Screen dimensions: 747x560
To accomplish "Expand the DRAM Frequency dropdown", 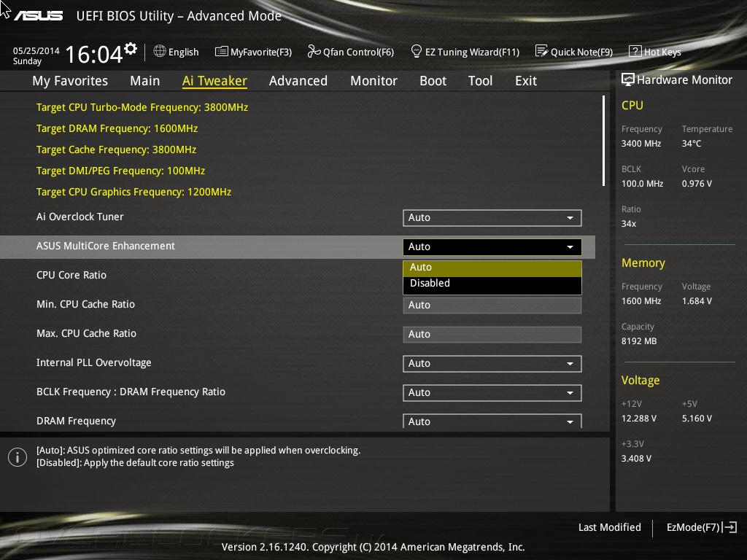I will [492, 421].
